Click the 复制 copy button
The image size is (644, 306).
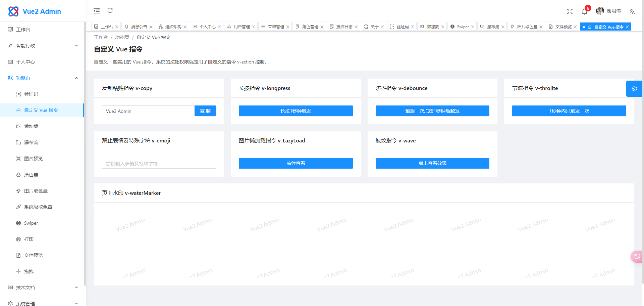(205, 111)
